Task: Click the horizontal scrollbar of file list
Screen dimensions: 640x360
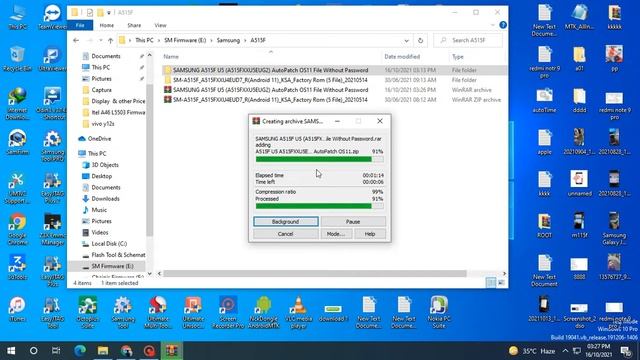Action: pyautogui.click(x=314, y=273)
